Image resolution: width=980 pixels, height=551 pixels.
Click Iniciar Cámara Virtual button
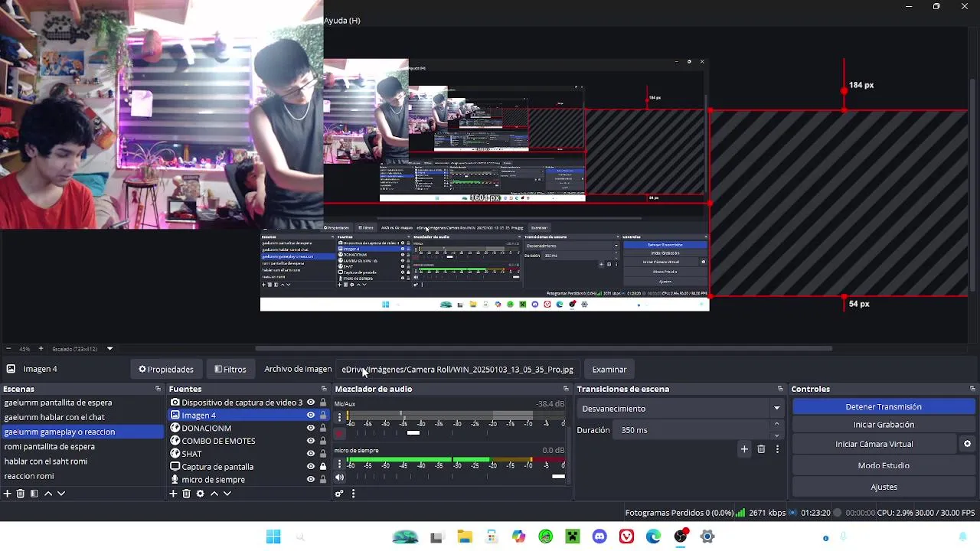(874, 444)
